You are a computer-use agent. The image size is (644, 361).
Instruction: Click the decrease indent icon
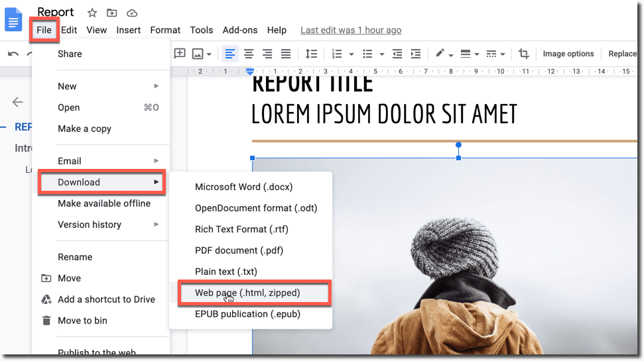click(397, 54)
